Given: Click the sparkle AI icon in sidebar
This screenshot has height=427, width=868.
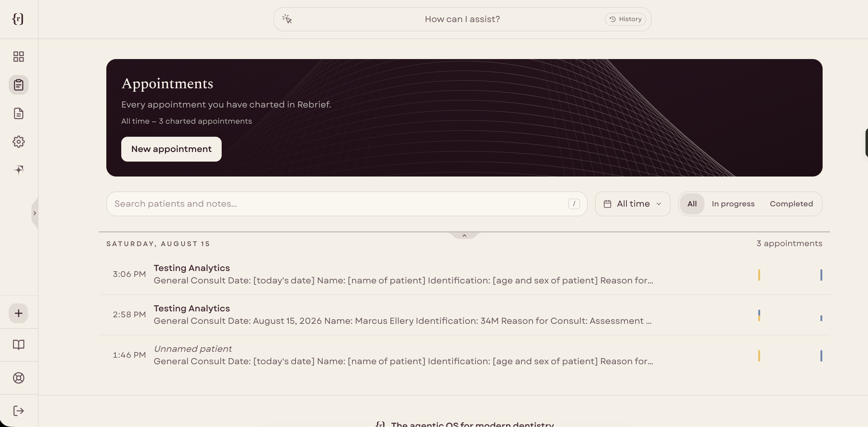Looking at the screenshot, I should tap(19, 170).
